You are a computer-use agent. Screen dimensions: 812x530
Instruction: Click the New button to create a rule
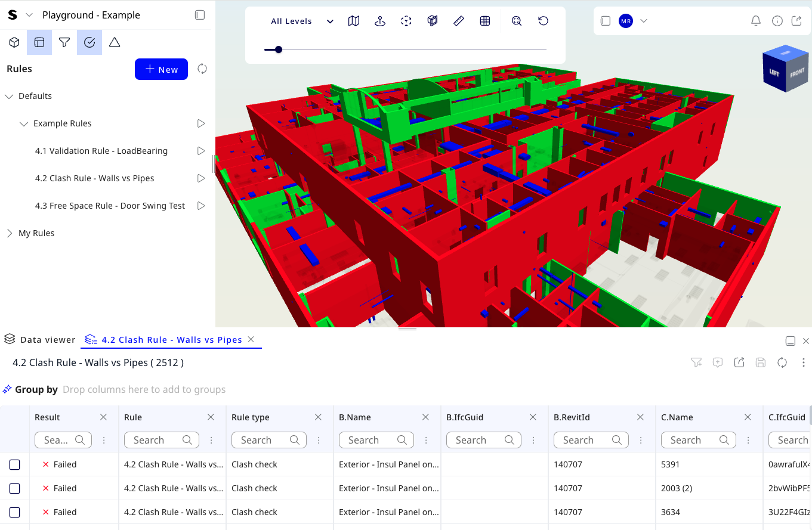click(160, 69)
